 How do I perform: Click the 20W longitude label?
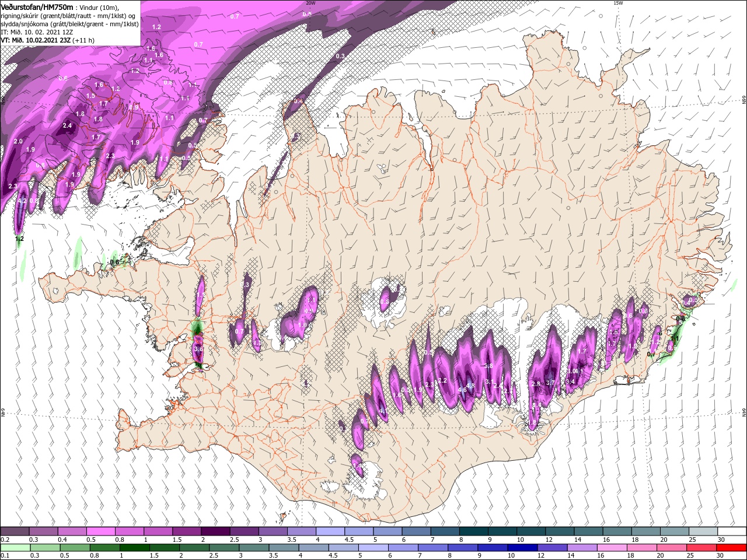[310, 3]
